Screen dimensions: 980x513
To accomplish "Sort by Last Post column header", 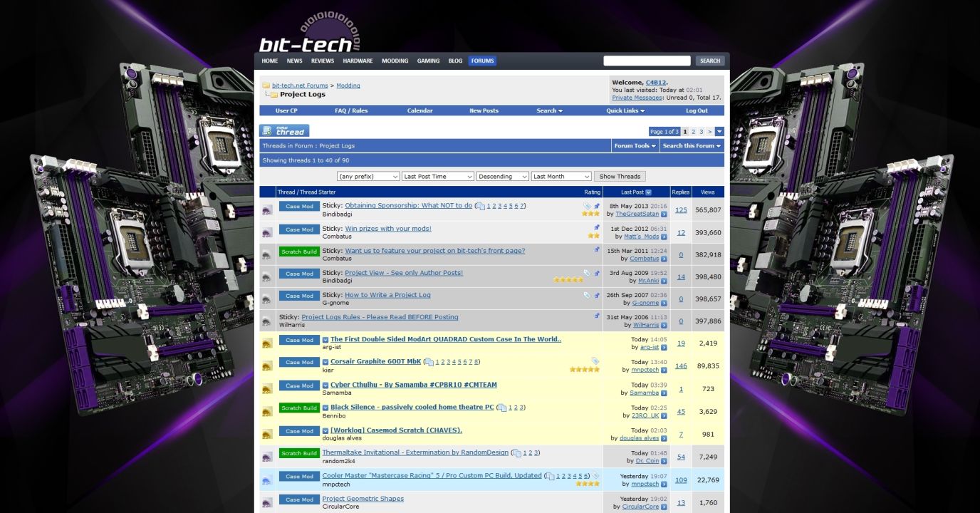I will coord(632,192).
